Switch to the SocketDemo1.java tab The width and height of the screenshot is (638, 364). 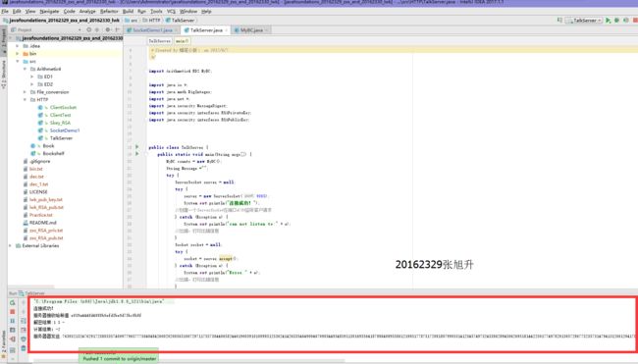152,30
